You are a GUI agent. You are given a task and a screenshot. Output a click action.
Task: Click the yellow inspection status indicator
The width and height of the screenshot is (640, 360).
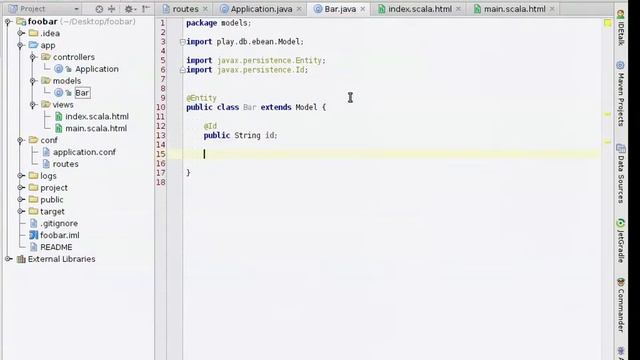click(x=607, y=23)
